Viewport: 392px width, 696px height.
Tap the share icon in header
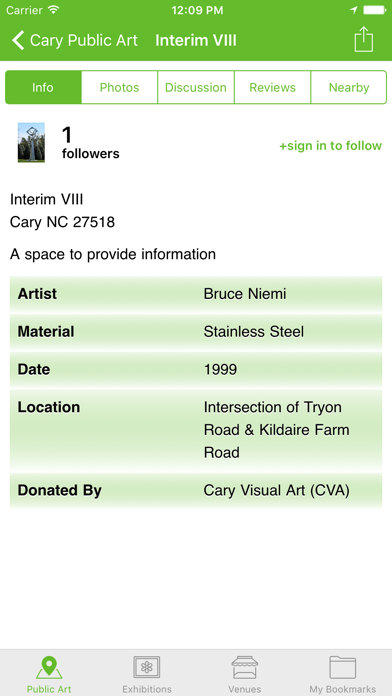[x=364, y=40]
